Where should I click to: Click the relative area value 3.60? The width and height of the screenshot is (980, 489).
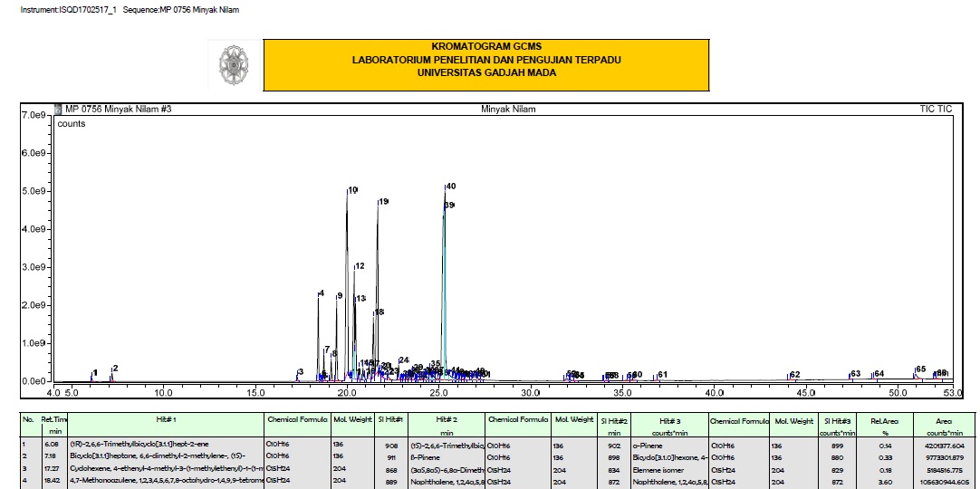coord(884,482)
